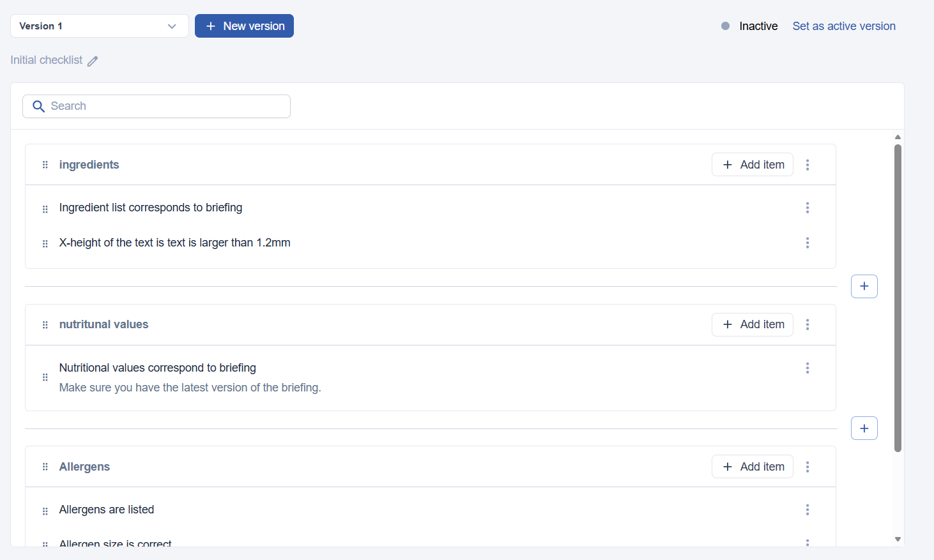Image resolution: width=934 pixels, height=560 pixels.
Task: Click the pencil icon beside Initial checklist
Action: (x=93, y=61)
